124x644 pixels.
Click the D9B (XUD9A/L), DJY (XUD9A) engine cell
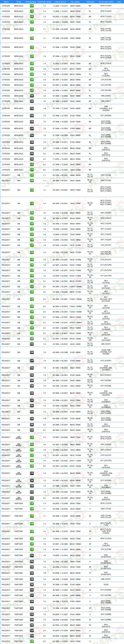click(x=106, y=109)
